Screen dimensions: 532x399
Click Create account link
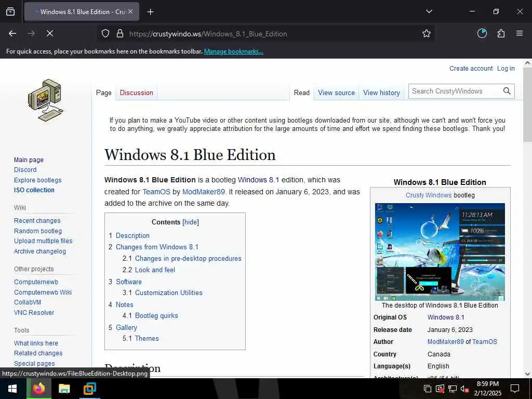471,68
